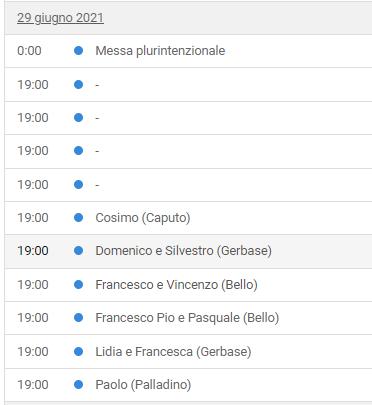
Task: Click blue dot beside Lidia e Francesca
Action: click(x=78, y=351)
